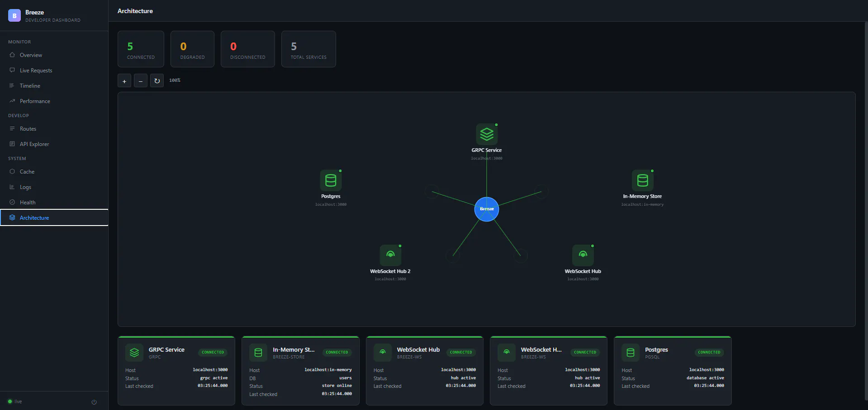Click the Connected count stat card

click(x=141, y=49)
